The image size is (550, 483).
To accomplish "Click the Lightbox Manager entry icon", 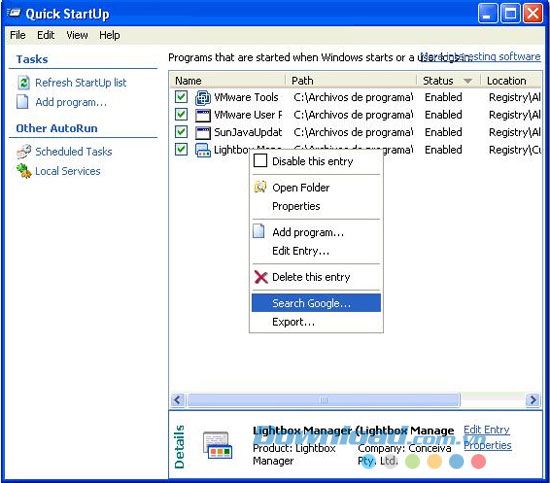I will [x=203, y=150].
